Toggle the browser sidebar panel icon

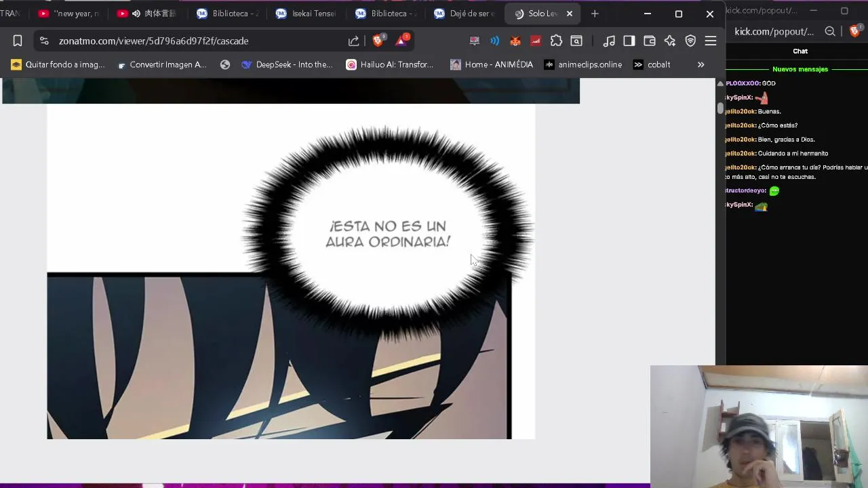629,41
